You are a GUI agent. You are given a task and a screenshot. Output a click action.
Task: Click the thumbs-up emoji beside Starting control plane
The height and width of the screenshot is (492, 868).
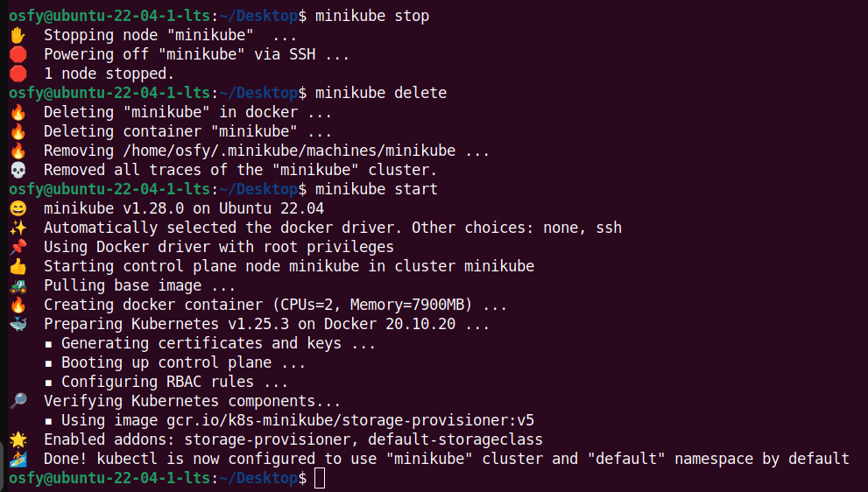(18, 266)
